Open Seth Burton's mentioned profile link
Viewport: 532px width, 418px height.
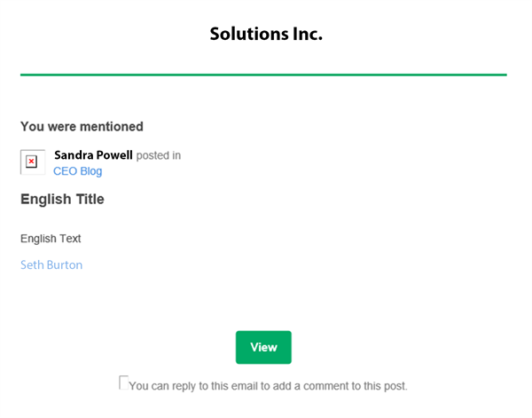(x=51, y=264)
